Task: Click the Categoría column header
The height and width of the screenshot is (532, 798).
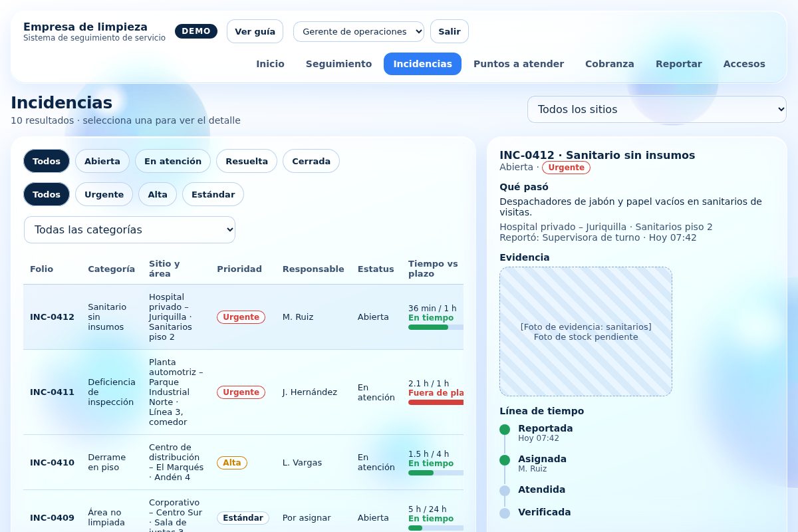Action: coord(112,269)
